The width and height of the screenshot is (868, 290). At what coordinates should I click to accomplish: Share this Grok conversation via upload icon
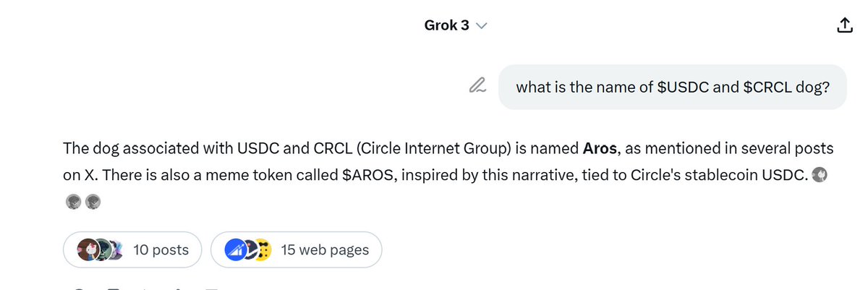(x=844, y=25)
